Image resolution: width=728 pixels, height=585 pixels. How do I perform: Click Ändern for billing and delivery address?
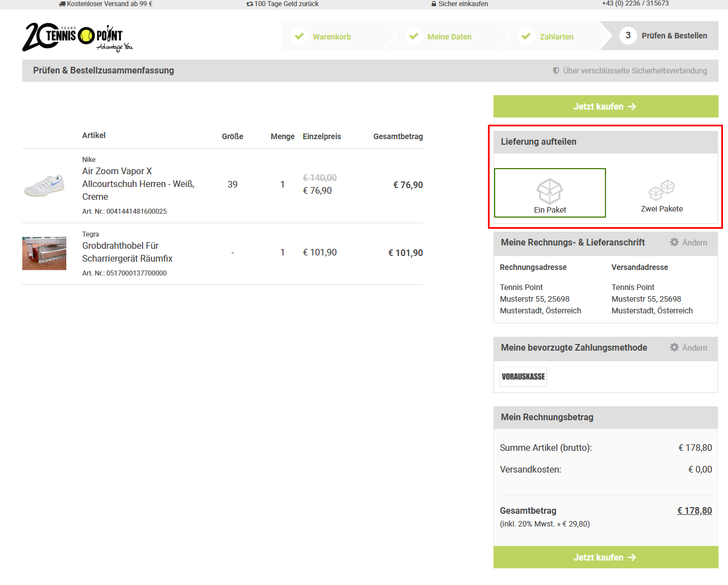694,243
